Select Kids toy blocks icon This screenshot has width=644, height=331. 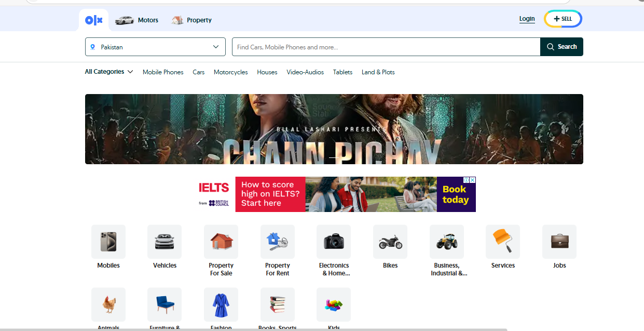pyautogui.click(x=334, y=304)
